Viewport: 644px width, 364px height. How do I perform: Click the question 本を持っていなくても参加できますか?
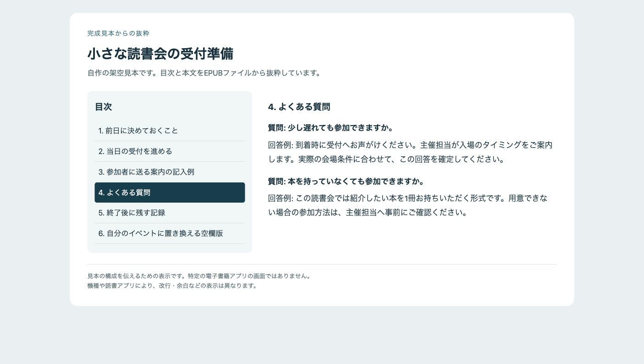pos(347,181)
